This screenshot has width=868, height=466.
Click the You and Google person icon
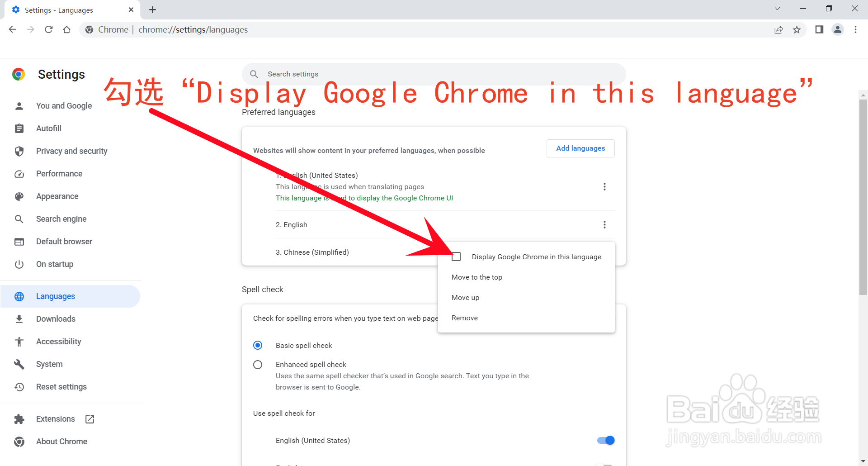coord(19,106)
